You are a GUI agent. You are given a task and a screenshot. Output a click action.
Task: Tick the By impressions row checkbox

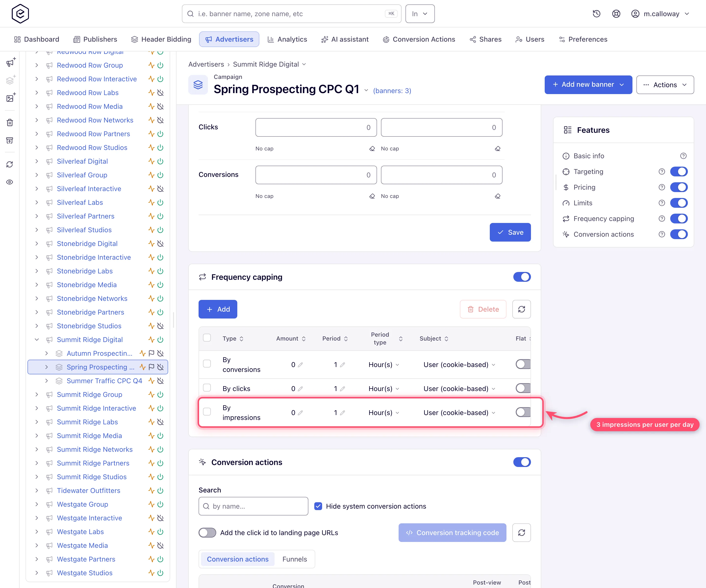pyautogui.click(x=207, y=412)
